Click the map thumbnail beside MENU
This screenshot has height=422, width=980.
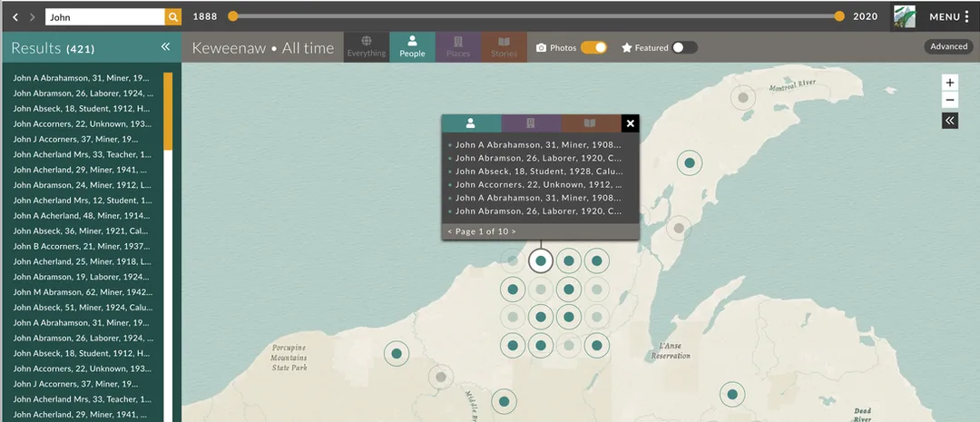pyautogui.click(x=904, y=16)
